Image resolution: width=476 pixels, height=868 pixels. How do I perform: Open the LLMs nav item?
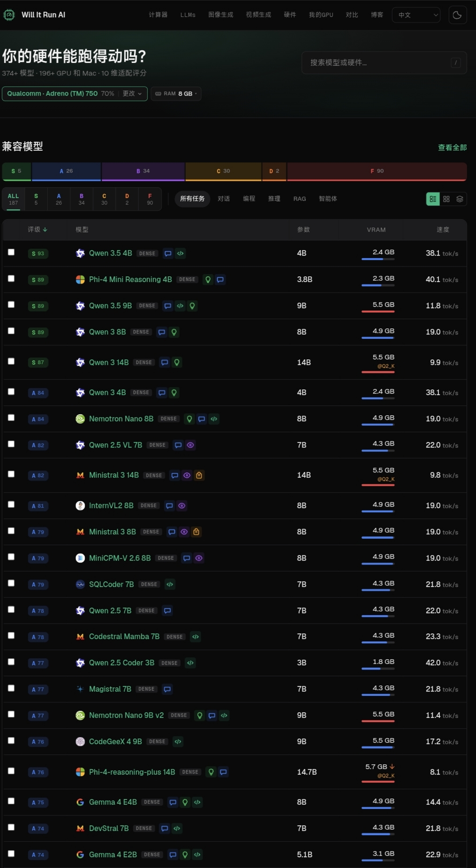point(188,15)
